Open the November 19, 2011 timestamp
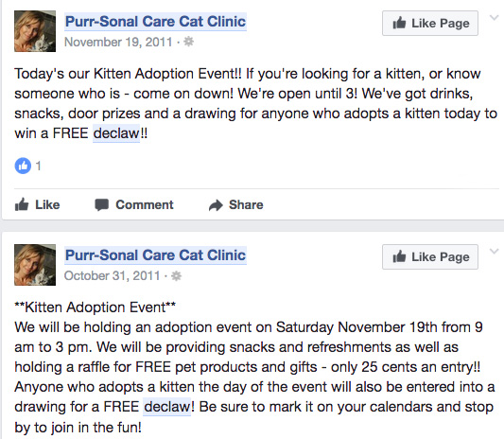The width and height of the screenshot is (504, 439). [118, 43]
